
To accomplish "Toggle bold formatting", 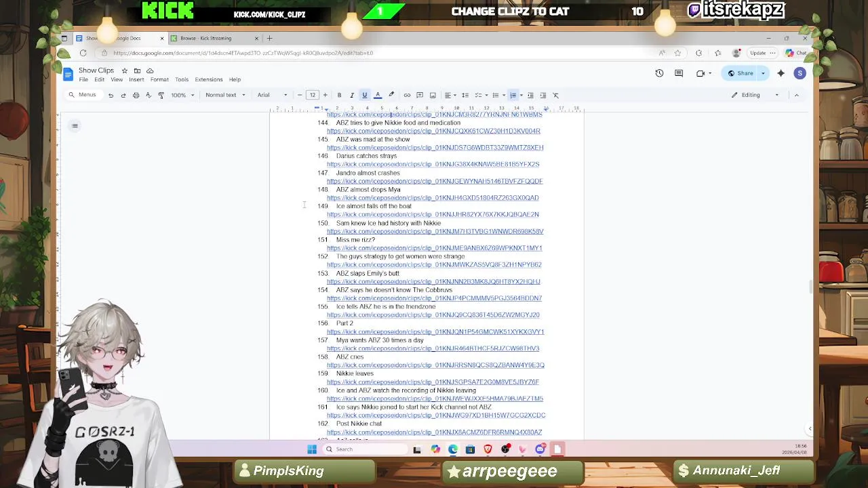I will tap(339, 95).
